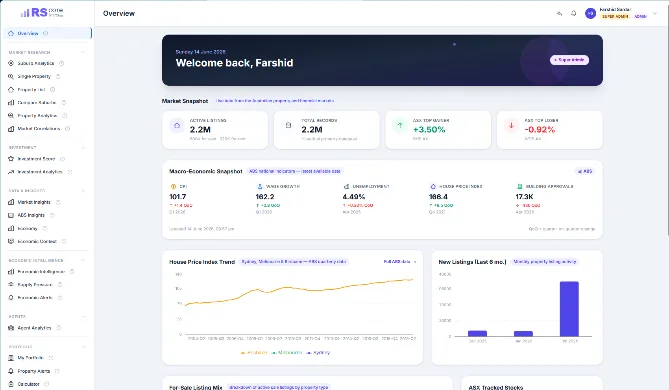Click the Active Listings house icon
Screen dimensions: 669x390
(x=177, y=125)
